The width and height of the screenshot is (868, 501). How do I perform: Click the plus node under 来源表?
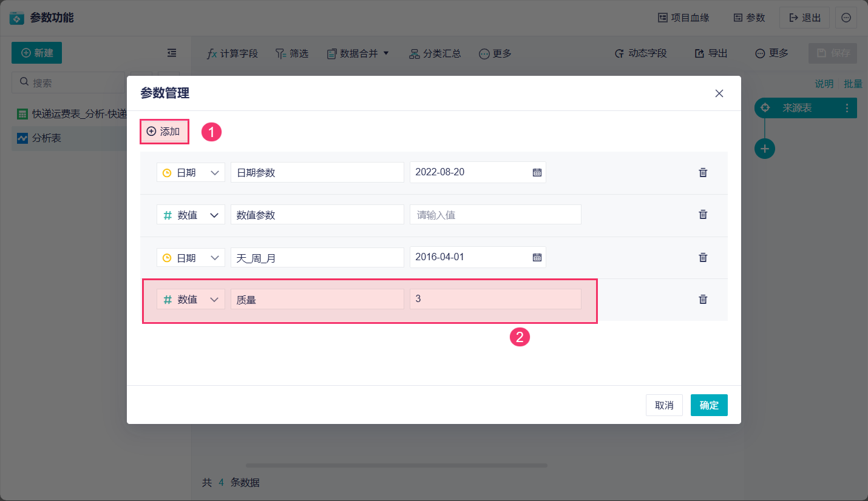tap(765, 148)
